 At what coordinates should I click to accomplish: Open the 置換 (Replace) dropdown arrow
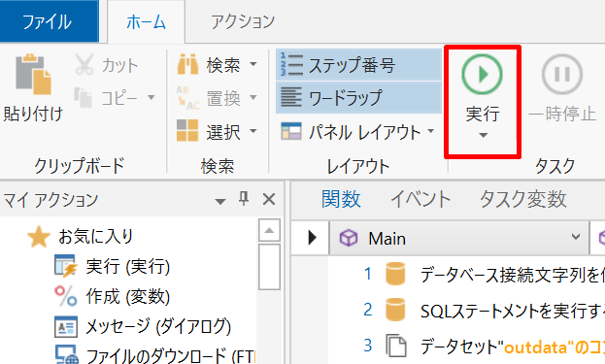coord(253,97)
